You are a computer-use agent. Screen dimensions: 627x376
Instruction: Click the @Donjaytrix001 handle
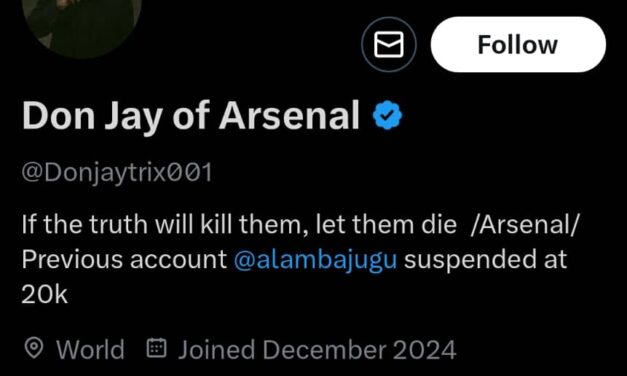(x=117, y=173)
